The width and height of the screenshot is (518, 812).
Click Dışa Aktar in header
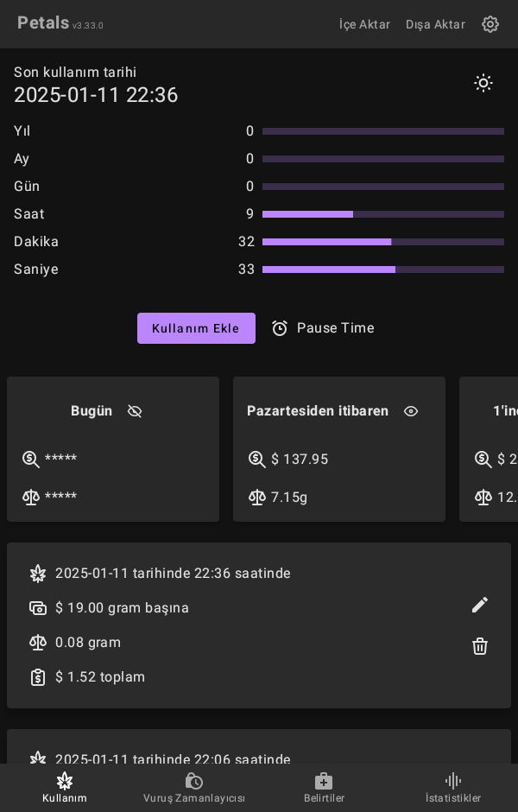(435, 24)
